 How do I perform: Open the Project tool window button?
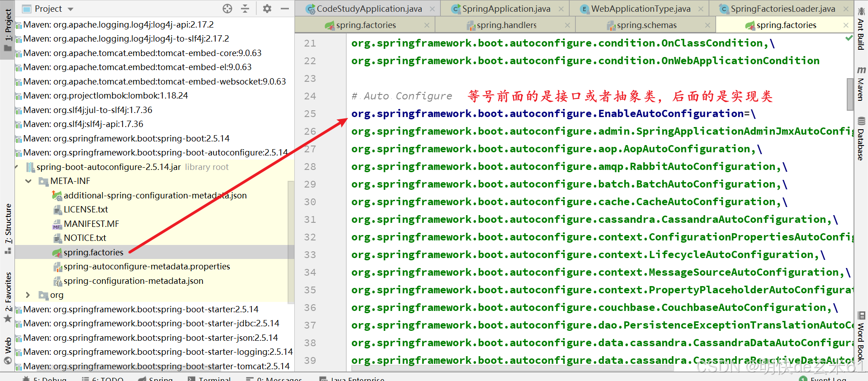8,30
